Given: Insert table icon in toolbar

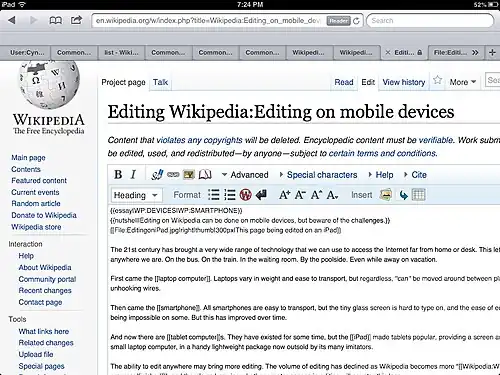Looking at the screenshot, I should [x=419, y=195].
